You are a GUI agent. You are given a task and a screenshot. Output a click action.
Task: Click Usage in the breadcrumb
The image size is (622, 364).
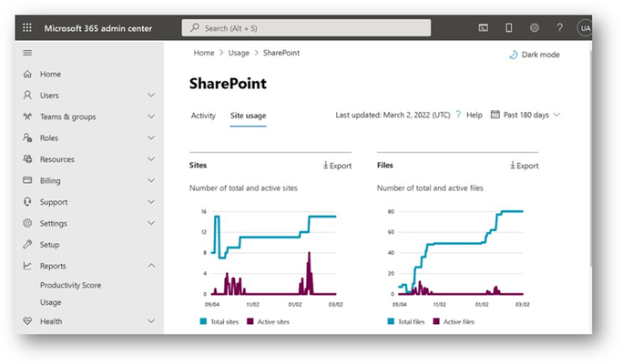pos(239,53)
